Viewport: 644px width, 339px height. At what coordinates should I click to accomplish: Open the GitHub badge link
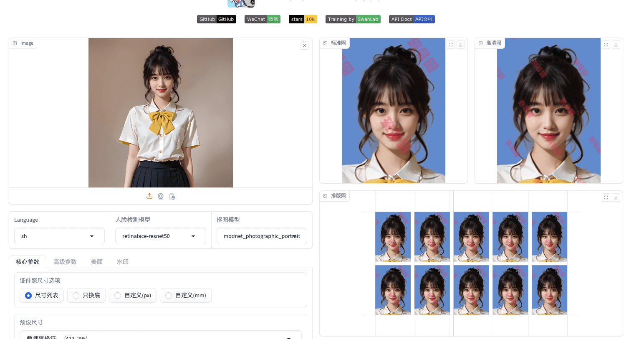tap(217, 19)
